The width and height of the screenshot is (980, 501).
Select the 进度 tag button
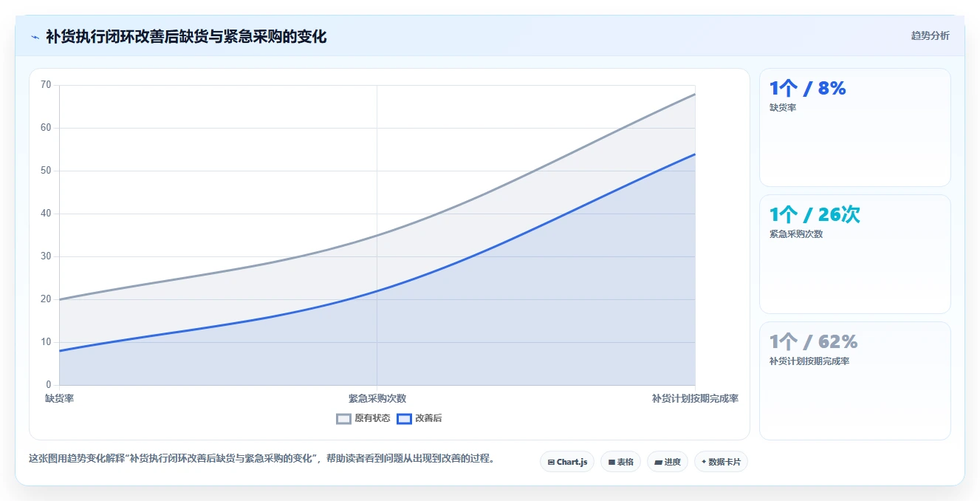pos(668,462)
